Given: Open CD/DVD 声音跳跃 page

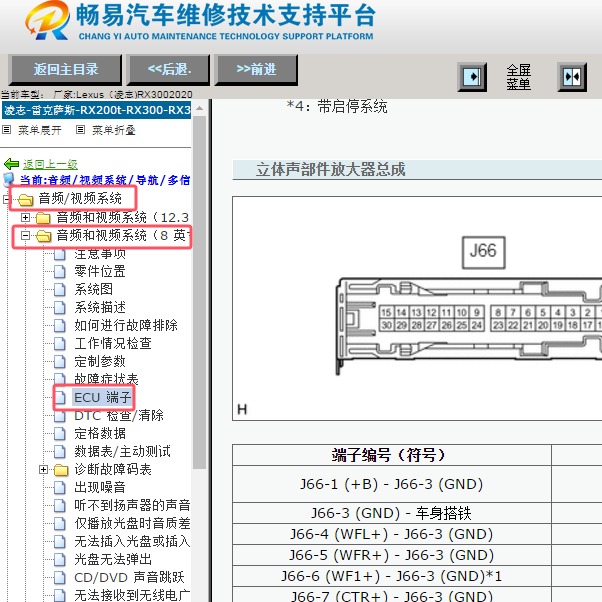Looking at the screenshot, I should (129, 577).
